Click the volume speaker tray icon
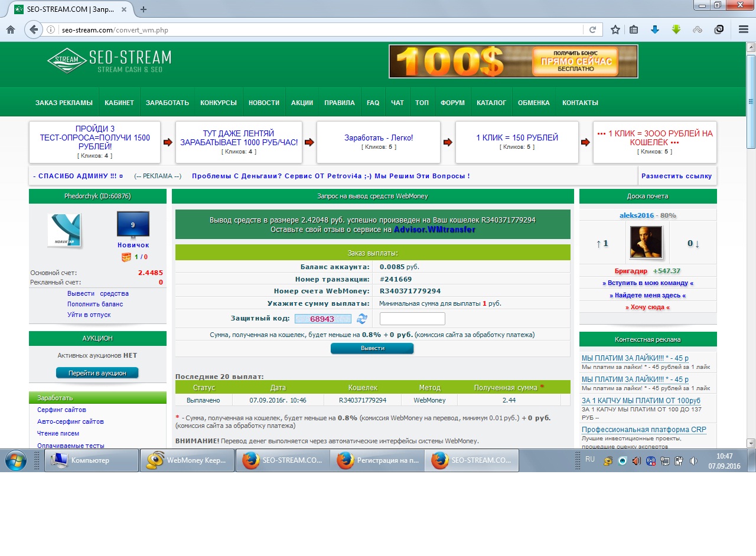This screenshot has height=556, width=756. tap(693, 461)
